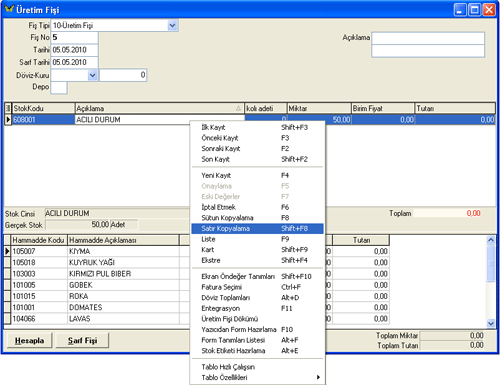
Task: Click the StokKodu column header
Action: [43, 108]
